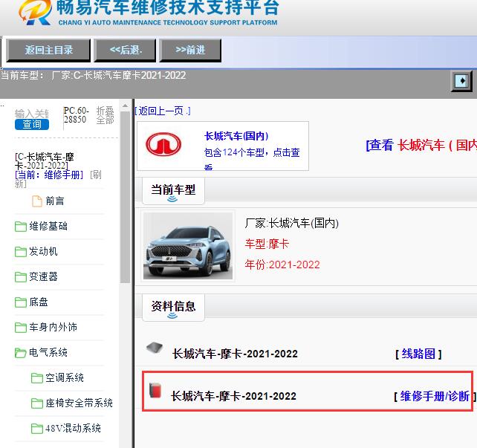Open the 空调系统 subfolder
Image resolution: width=477 pixels, height=448 pixels.
tap(65, 377)
